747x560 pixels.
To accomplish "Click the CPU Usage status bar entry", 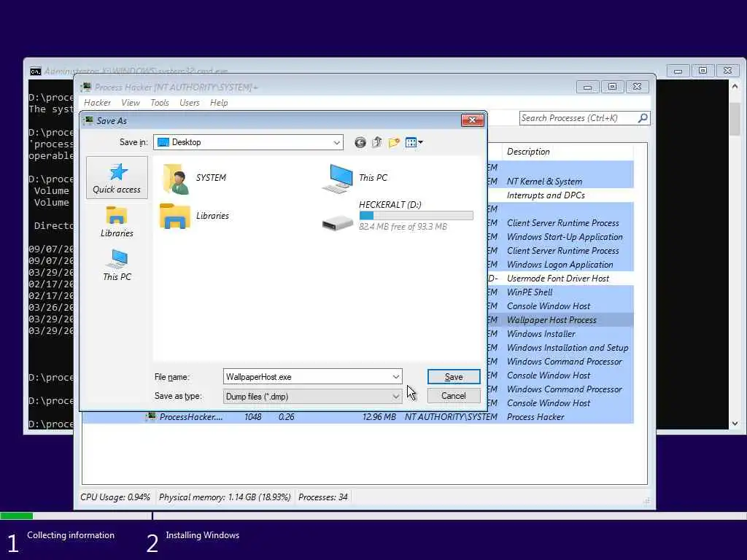I will (115, 497).
